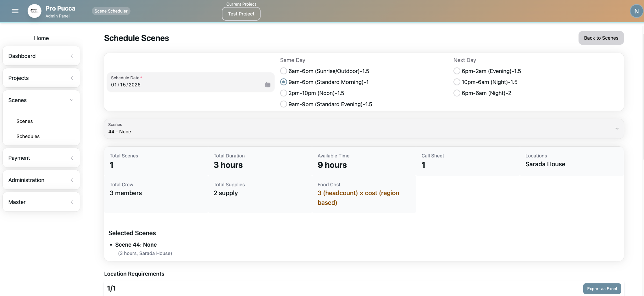Click the Test Project button
Screen dimensions: 644x296
point(241,14)
